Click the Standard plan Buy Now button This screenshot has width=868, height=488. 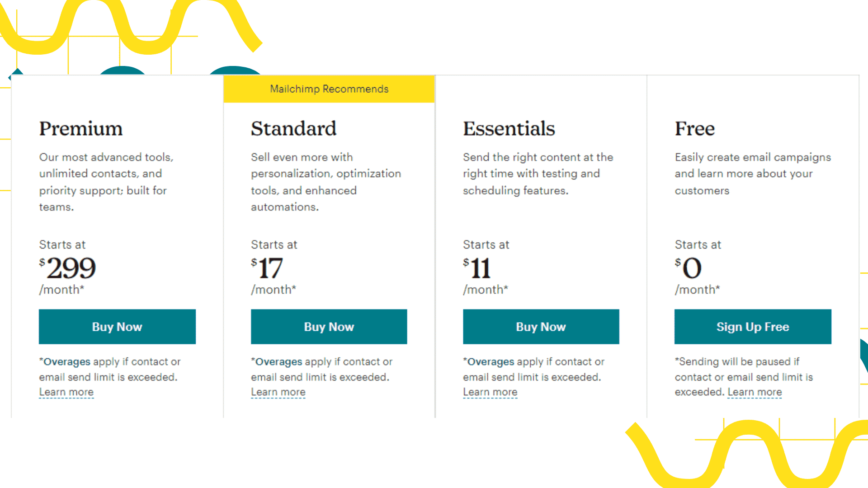tap(328, 326)
